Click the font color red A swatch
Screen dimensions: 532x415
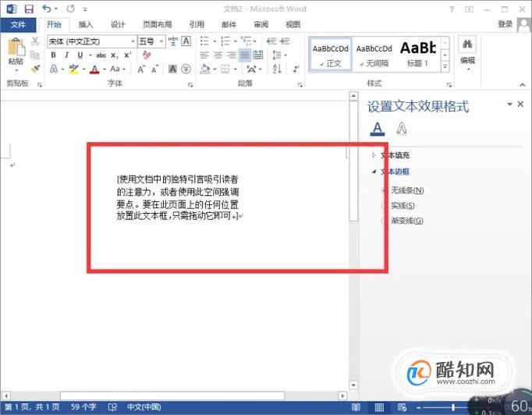[94, 69]
